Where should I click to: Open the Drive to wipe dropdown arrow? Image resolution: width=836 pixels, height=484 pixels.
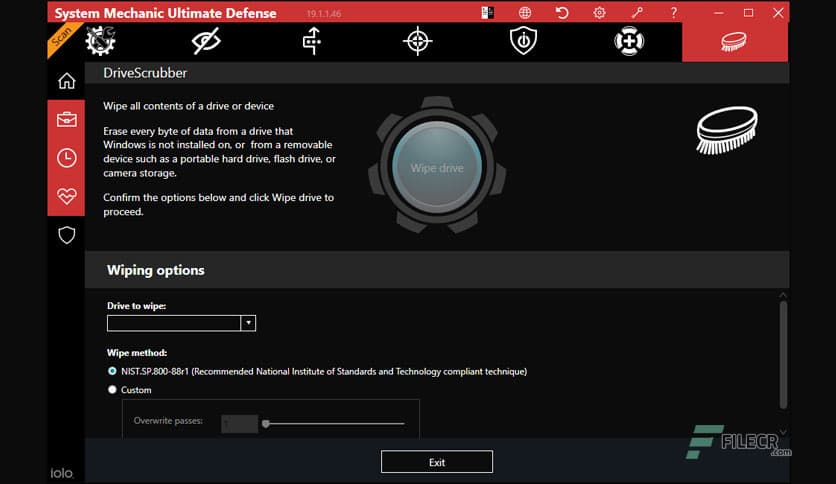[x=248, y=323]
